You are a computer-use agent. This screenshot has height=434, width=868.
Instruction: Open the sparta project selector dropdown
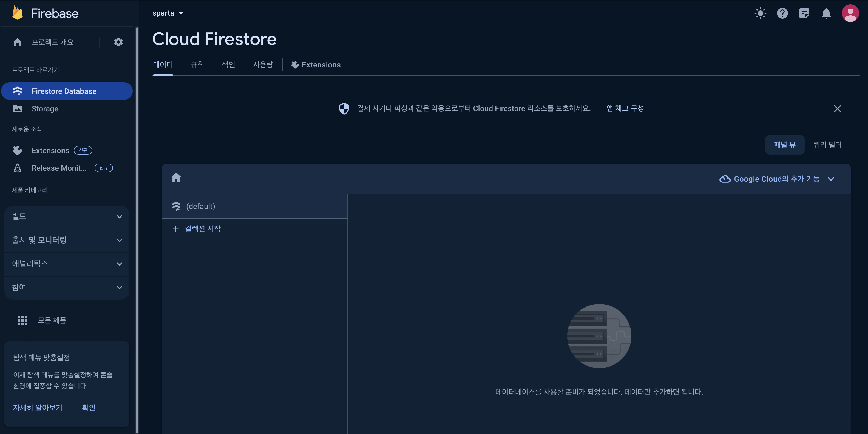tap(168, 13)
